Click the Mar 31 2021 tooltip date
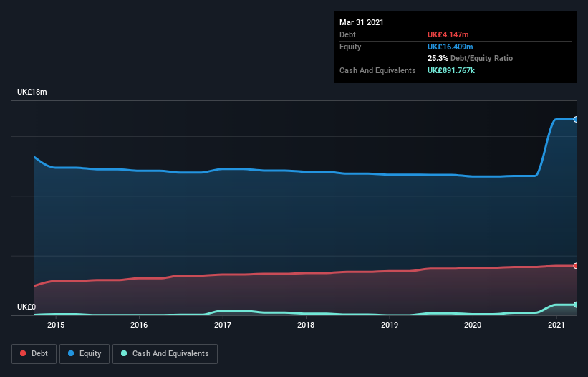 pyautogui.click(x=362, y=22)
